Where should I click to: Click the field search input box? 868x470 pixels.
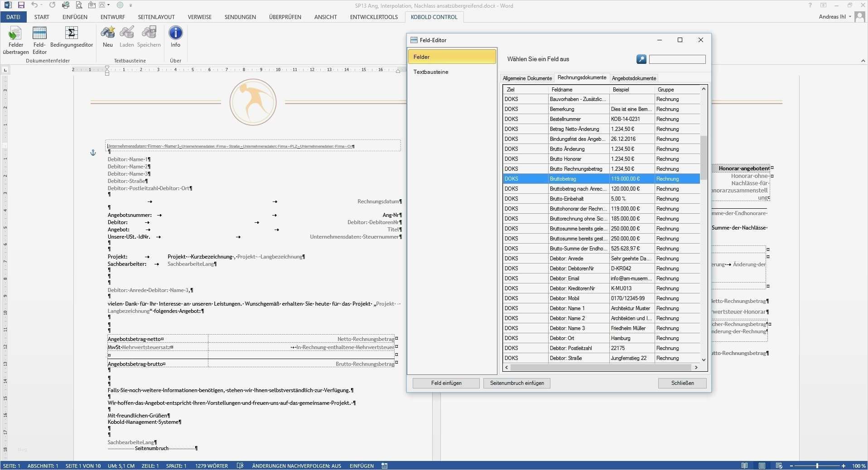pyautogui.click(x=677, y=59)
